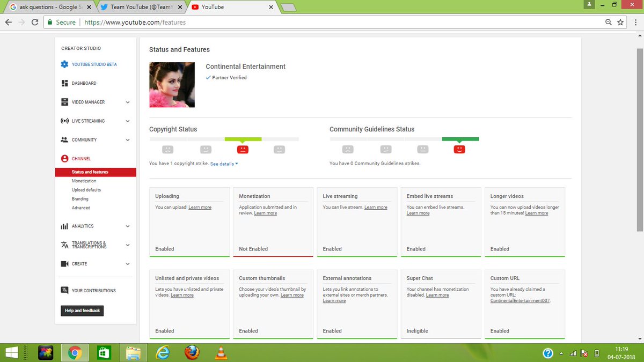The image size is (644, 362).
Task: Open the Windows Store taskbar icon
Action: (104, 352)
